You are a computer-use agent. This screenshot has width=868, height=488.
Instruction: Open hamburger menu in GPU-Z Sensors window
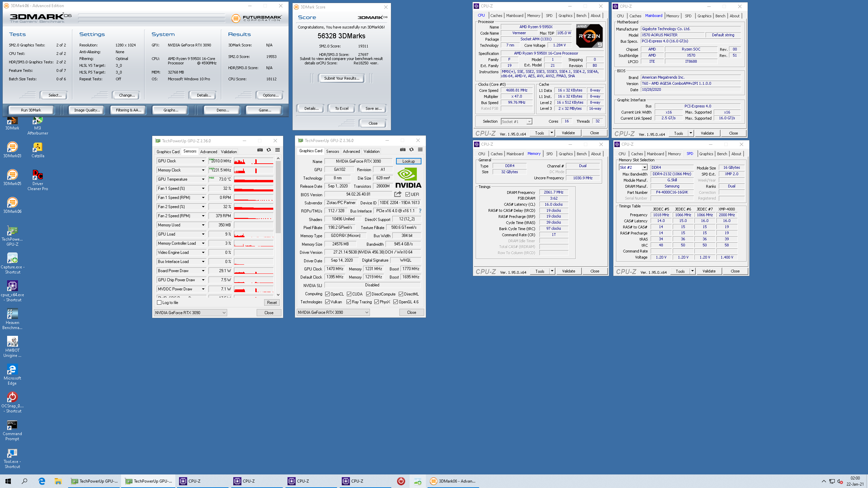(277, 150)
